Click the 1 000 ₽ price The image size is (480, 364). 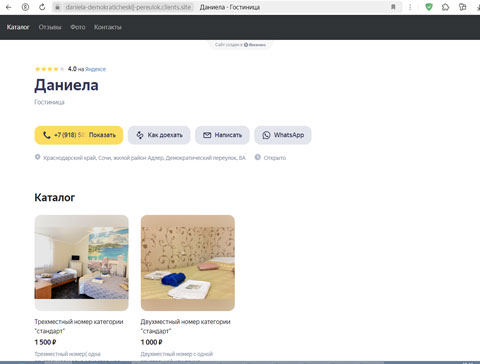(151, 342)
